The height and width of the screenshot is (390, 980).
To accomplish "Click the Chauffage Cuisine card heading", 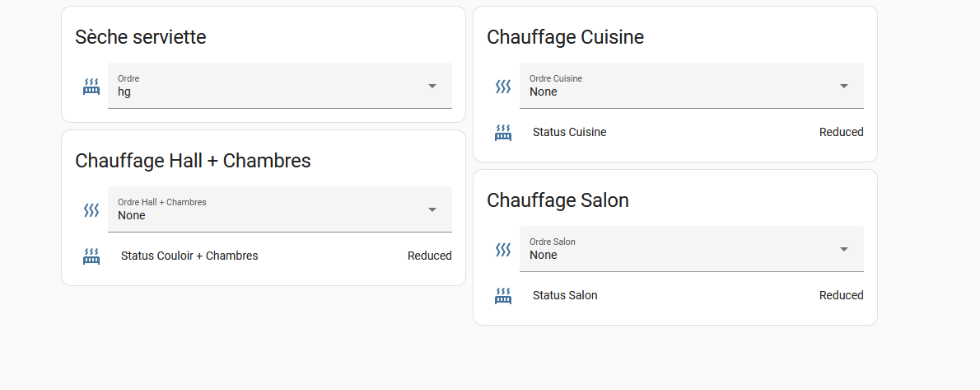I will point(566,37).
